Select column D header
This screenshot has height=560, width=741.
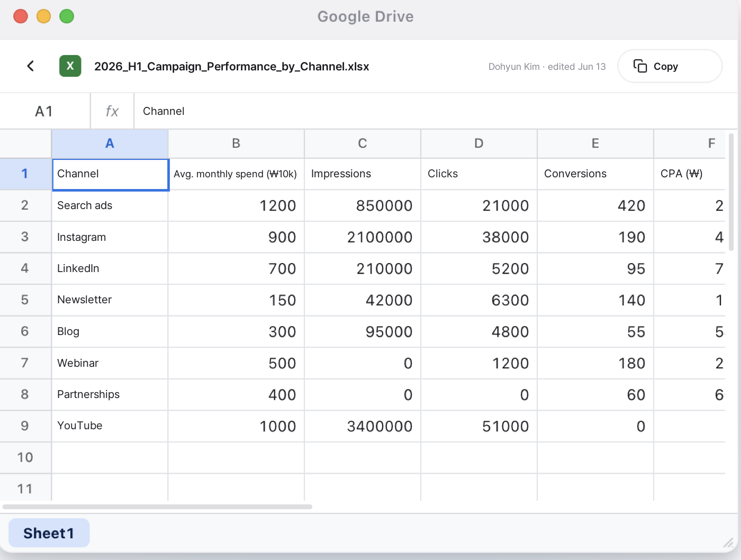click(x=479, y=143)
